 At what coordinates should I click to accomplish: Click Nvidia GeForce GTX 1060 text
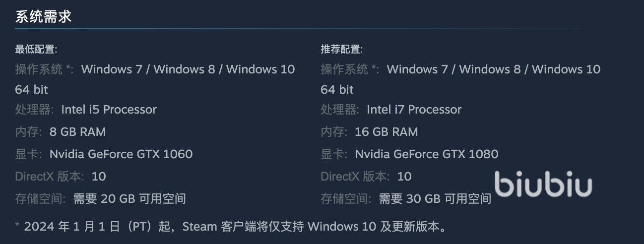pos(121,154)
